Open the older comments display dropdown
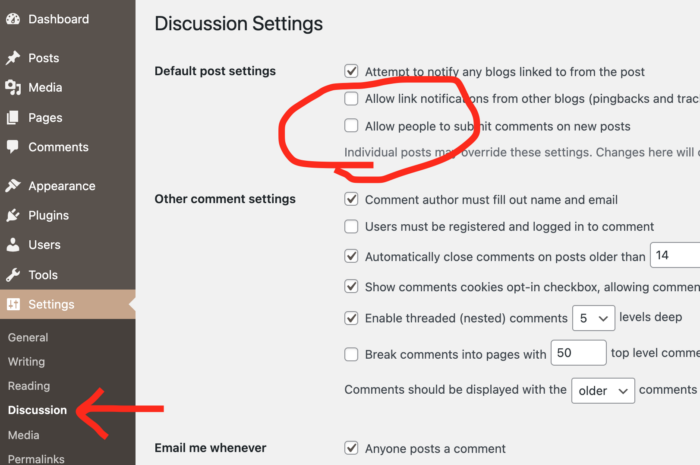 (x=602, y=390)
